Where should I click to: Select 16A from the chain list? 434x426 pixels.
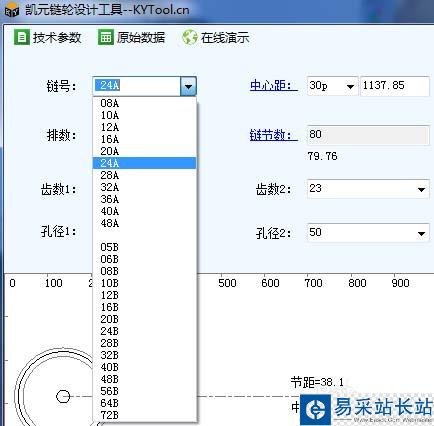tap(144, 139)
